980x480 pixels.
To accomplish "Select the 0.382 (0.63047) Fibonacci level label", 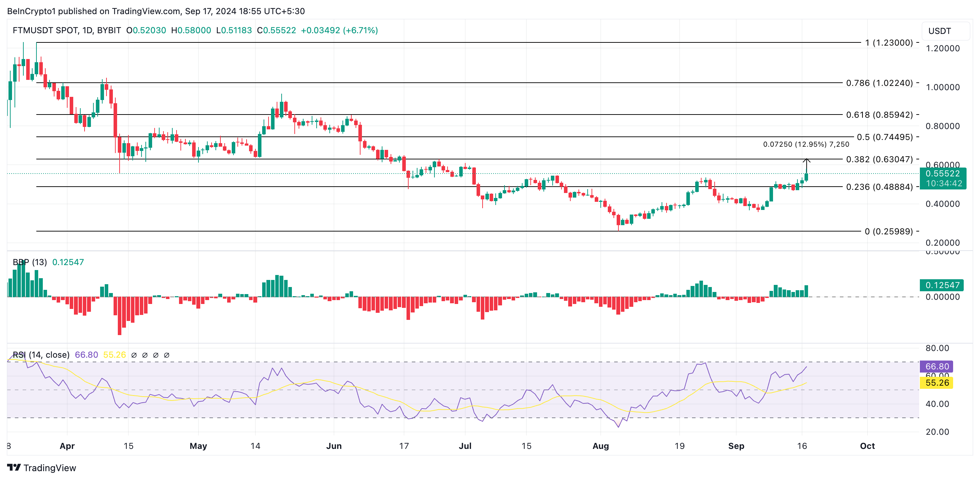I will point(879,159).
